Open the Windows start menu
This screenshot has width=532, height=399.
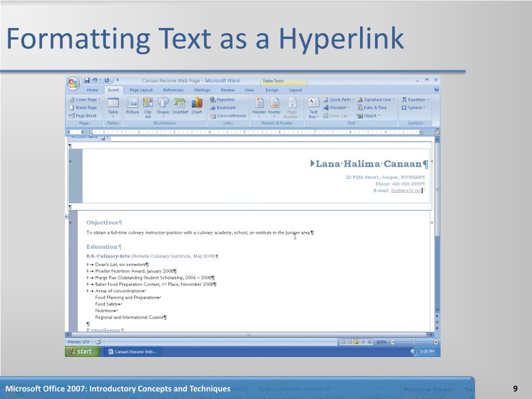(82, 352)
